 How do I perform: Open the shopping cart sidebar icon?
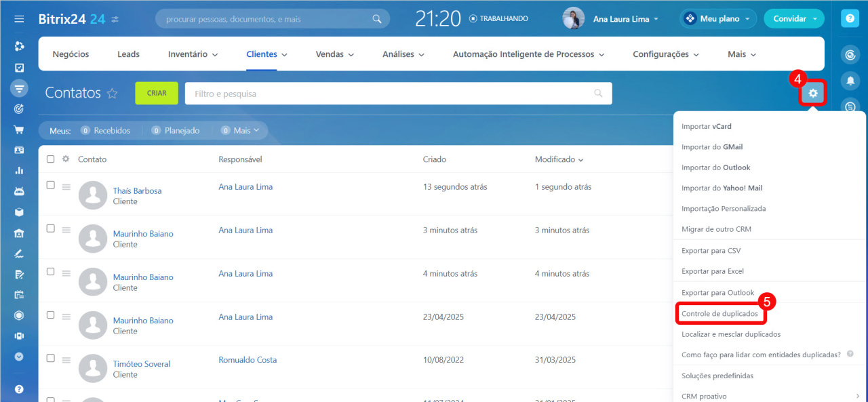[x=19, y=129]
